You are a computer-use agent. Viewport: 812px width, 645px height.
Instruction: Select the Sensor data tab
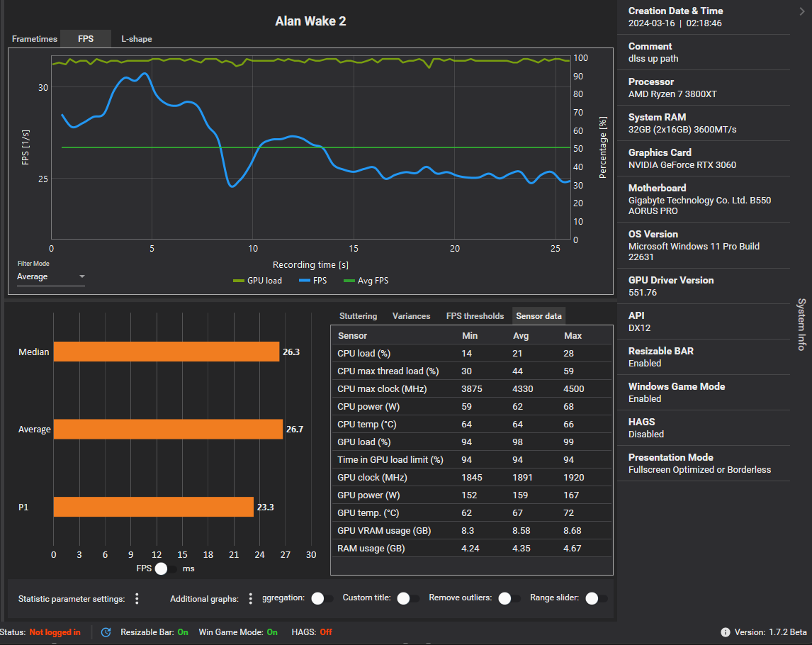[538, 316]
